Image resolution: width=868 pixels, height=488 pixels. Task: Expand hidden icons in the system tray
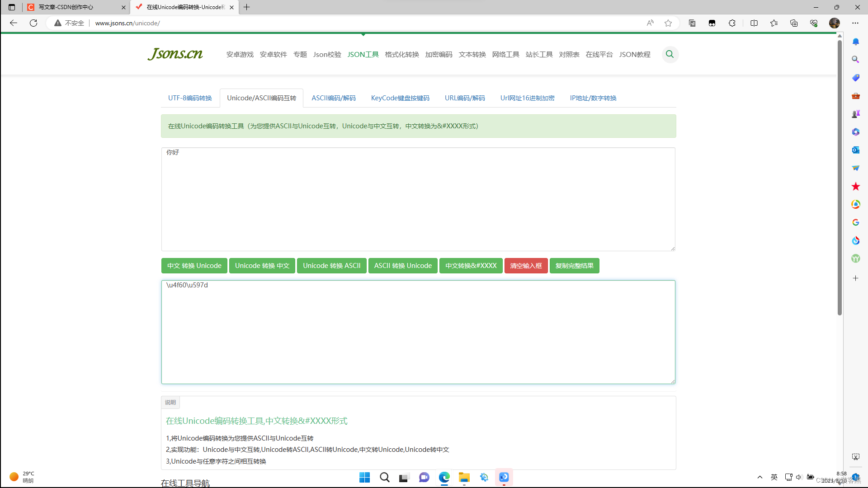point(760,477)
